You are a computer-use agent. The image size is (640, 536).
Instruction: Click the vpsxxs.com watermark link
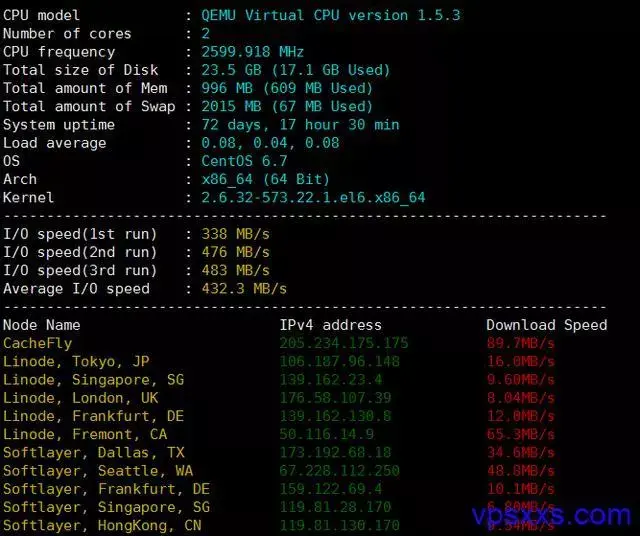551,515
